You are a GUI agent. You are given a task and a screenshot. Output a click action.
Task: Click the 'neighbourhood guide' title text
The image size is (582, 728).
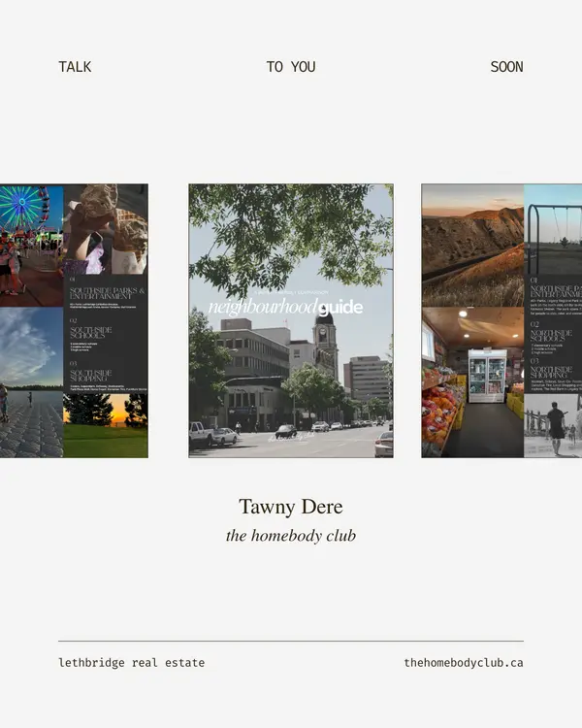click(285, 308)
